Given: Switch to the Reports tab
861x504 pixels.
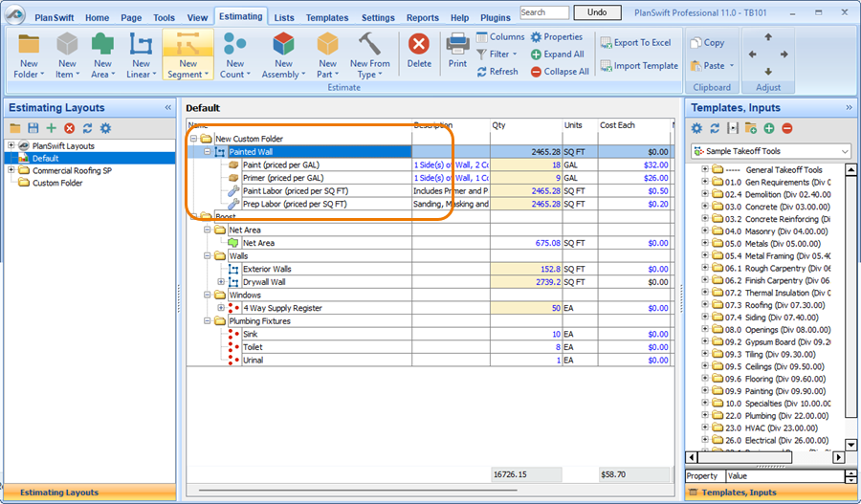Looking at the screenshot, I should click(x=422, y=17).
